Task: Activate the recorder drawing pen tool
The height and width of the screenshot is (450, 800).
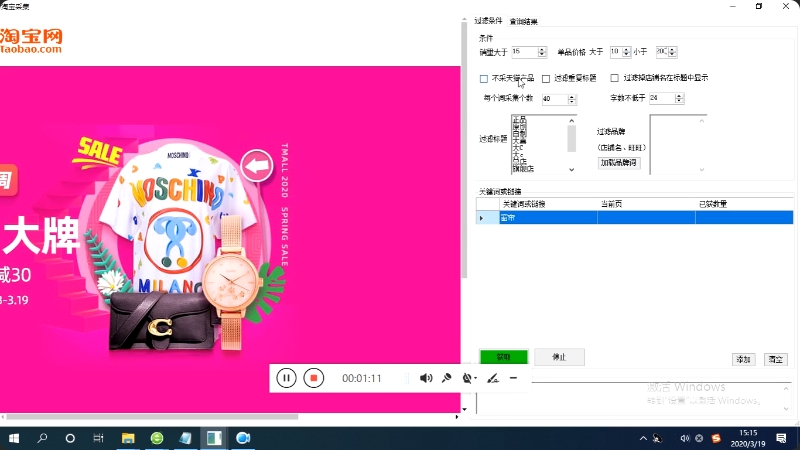Action: click(492, 378)
